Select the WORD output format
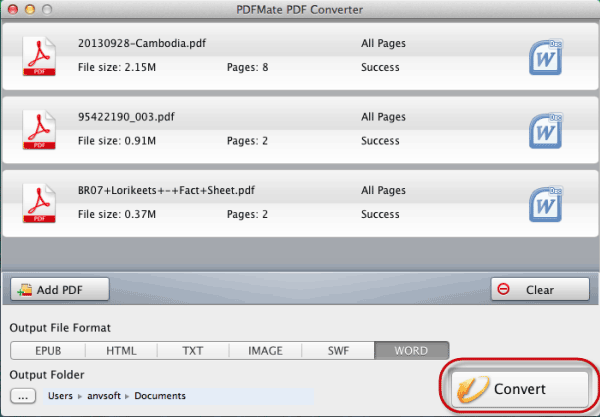 tap(411, 351)
